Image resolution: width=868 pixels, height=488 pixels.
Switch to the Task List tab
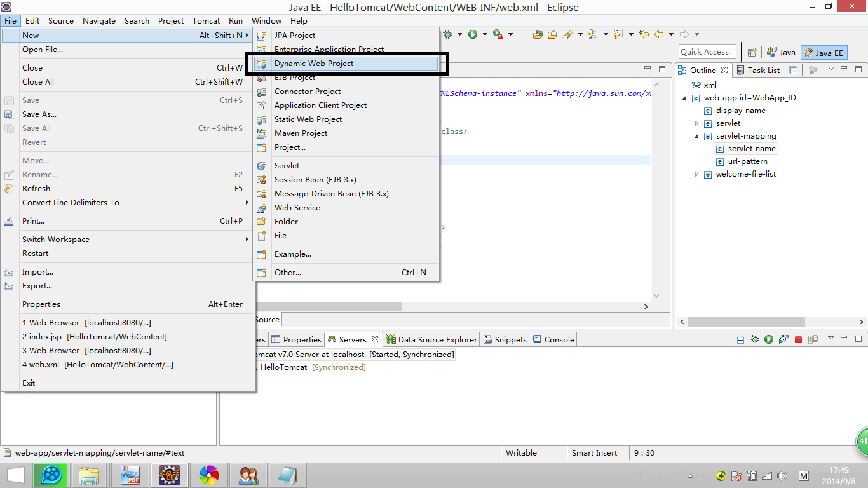coord(757,70)
